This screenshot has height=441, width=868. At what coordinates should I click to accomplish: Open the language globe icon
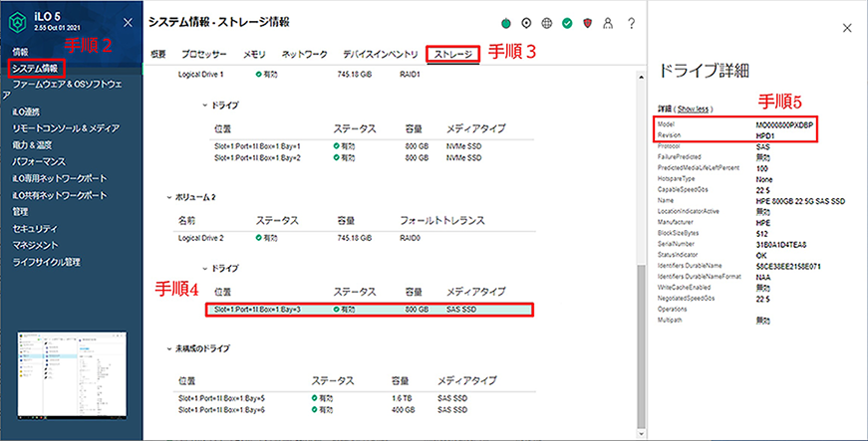point(547,23)
